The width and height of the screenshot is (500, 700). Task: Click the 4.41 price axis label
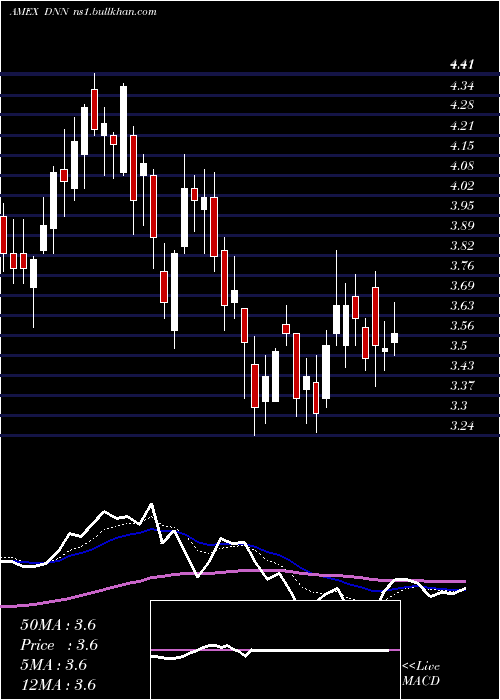click(x=462, y=65)
